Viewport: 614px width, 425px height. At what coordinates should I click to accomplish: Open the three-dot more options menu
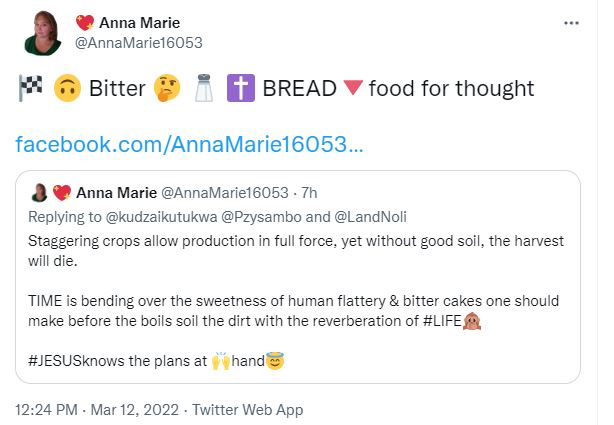[571, 23]
